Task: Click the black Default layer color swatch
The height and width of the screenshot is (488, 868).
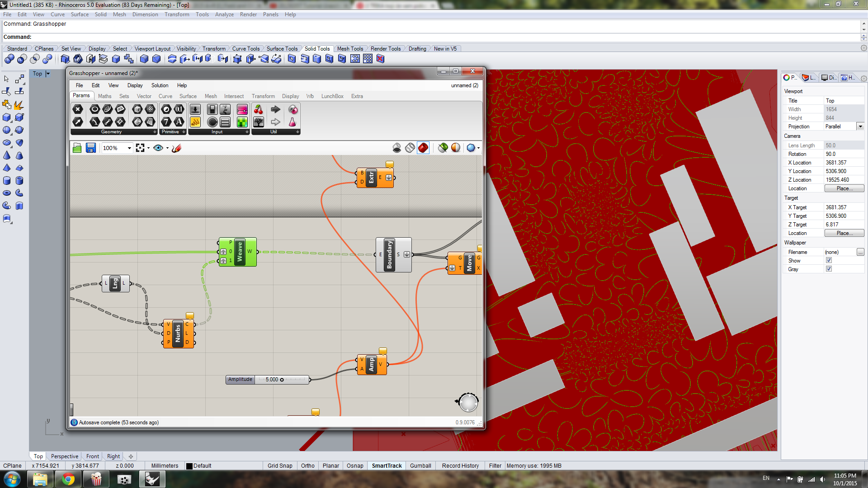Action: (189, 466)
